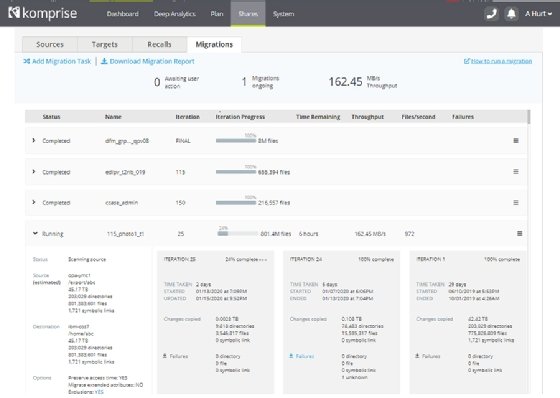Click Failures download icon in Iteration 1 card
The width and height of the screenshot is (560, 398).
point(417,356)
